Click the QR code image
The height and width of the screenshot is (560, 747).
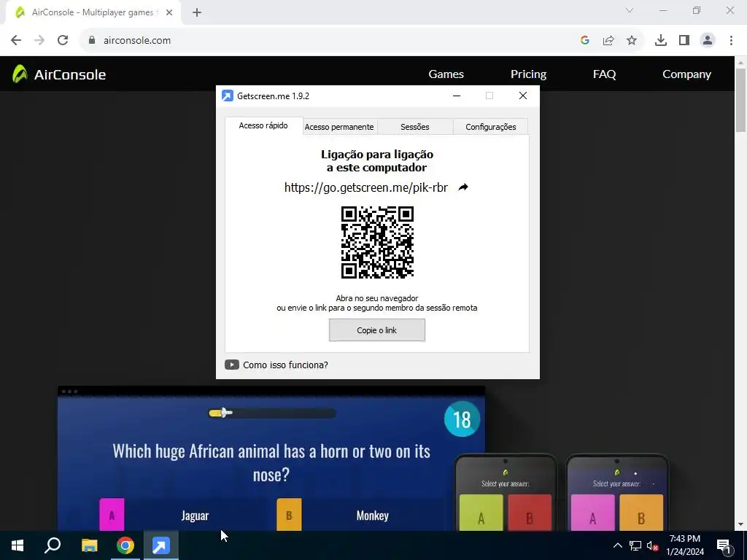click(x=377, y=242)
